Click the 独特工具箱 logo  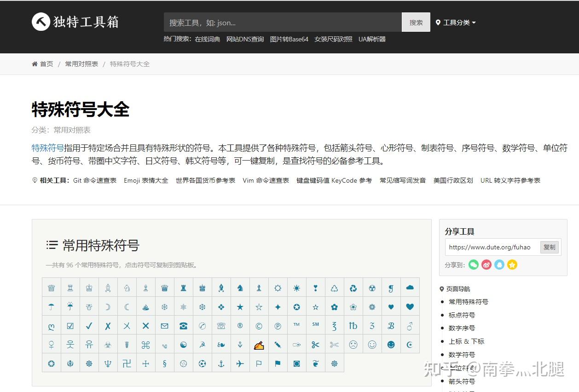tap(75, 22)
